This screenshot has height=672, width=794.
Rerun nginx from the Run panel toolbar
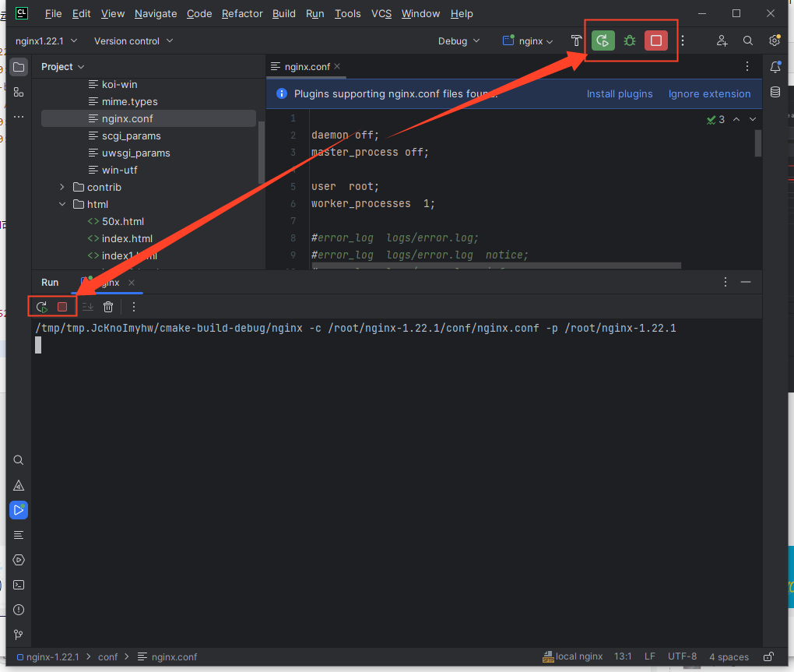41,307
